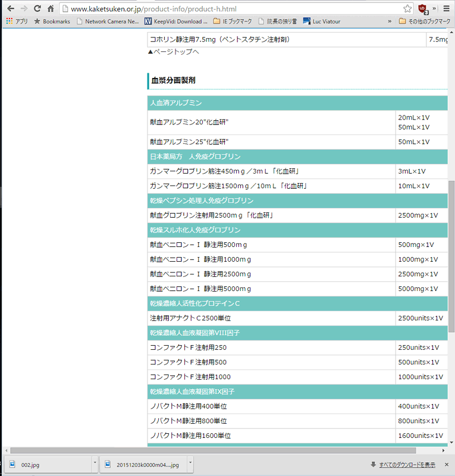This screenshot has height=476, width=455.
Task: Click the horizontal scrollbar thumb
Action: coord(213,450)
